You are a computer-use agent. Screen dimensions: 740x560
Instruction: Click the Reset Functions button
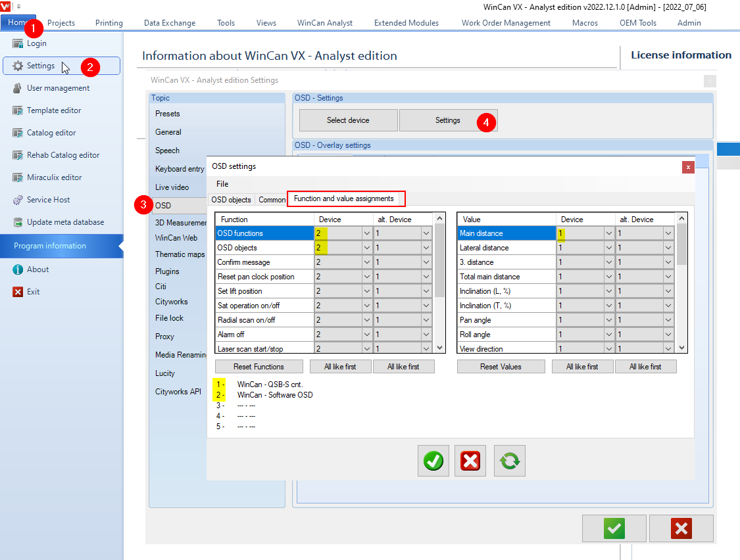click(x=259, y=365)
